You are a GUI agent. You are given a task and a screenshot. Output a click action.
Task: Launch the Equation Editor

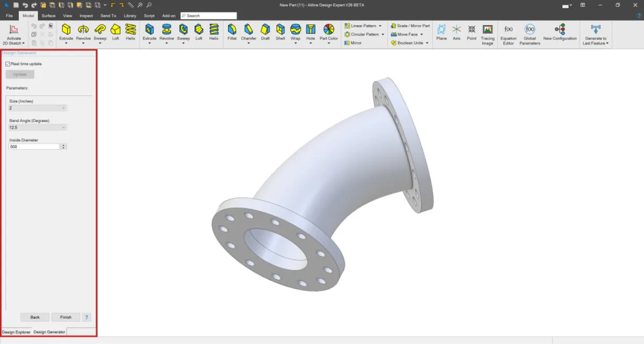[508, 35]
